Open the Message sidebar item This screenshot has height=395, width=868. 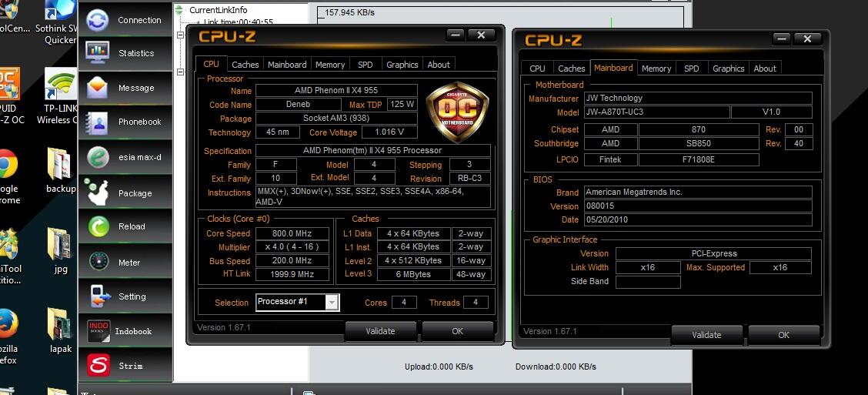point(125,88)
